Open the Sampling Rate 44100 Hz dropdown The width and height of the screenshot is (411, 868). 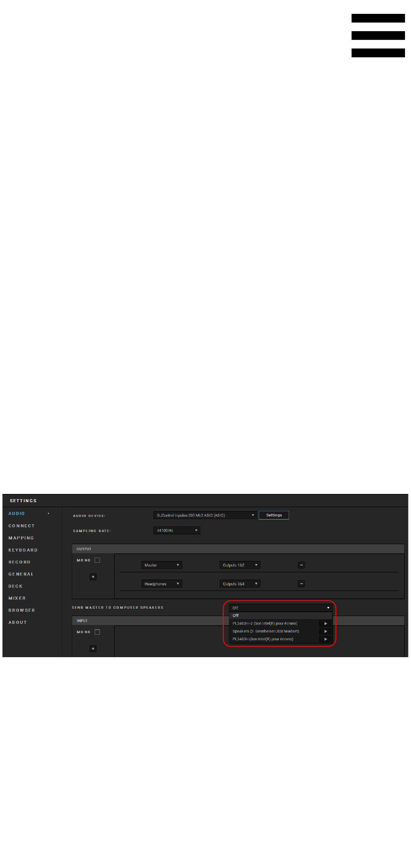[x=177, y=530]
